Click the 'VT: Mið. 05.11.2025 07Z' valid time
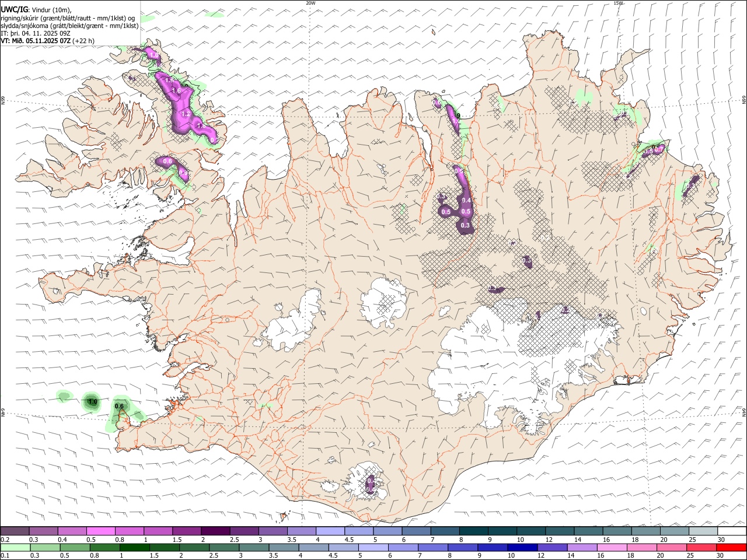Screen dimensions: 747x560 pos(36,41)
